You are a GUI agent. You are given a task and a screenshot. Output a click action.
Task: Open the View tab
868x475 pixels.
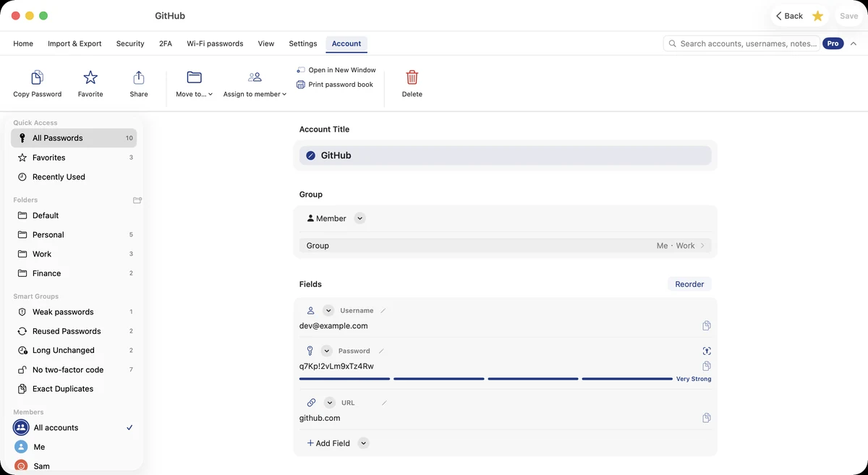pos(266,43)
